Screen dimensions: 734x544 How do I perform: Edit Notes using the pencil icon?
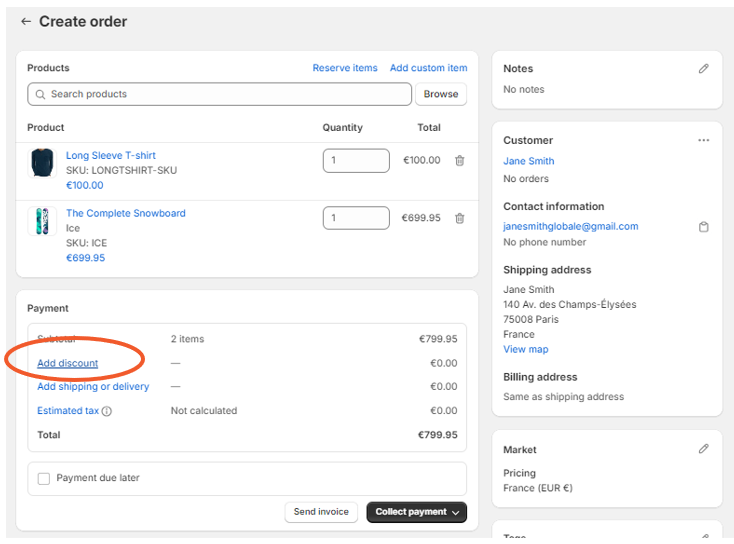[x=703, y=69]
